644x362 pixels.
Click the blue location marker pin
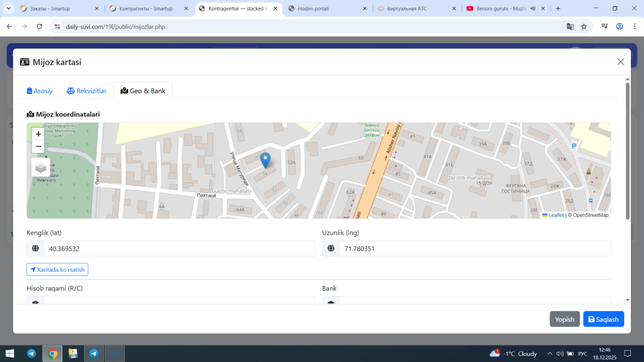(265, 160)
